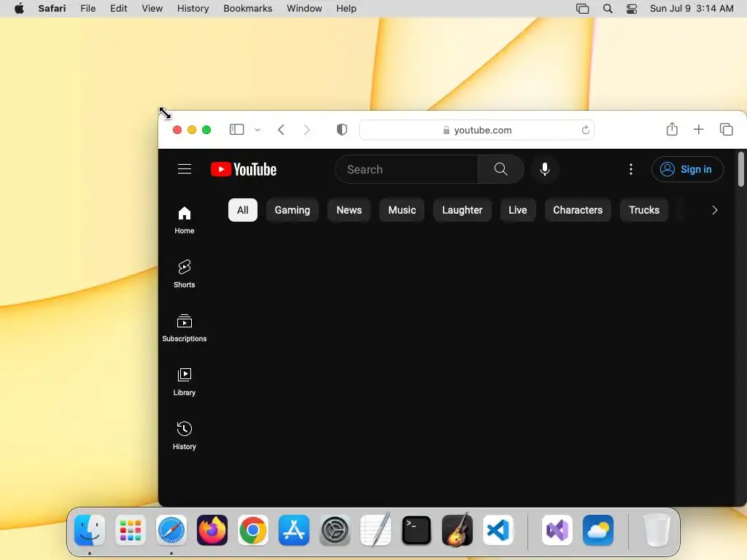Open System Settings from the Dock
747x560 pixels.
pyautogui.click(x=335, y=529)
